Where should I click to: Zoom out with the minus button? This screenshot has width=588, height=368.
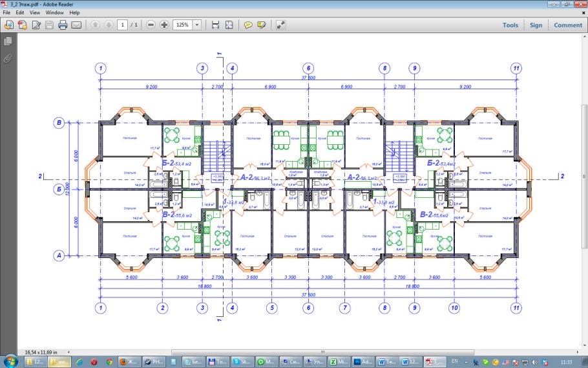coord(151,25)
